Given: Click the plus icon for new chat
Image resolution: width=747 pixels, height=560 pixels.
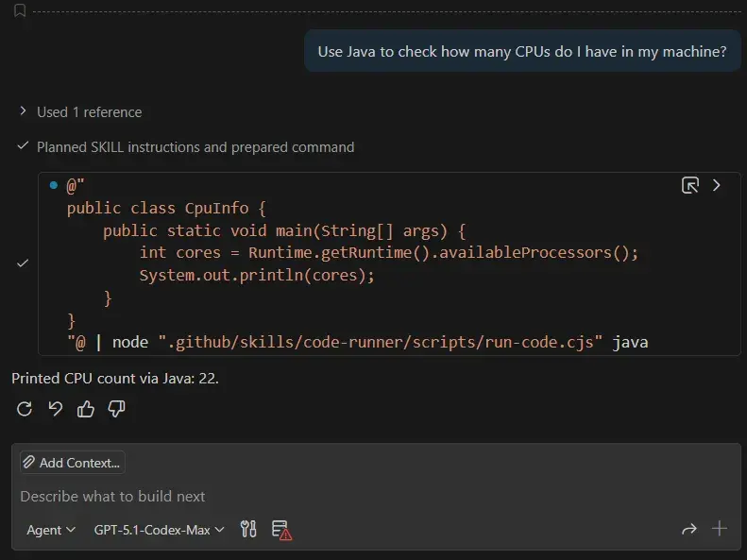Looking at the screenshot, I should click(720, 529).
